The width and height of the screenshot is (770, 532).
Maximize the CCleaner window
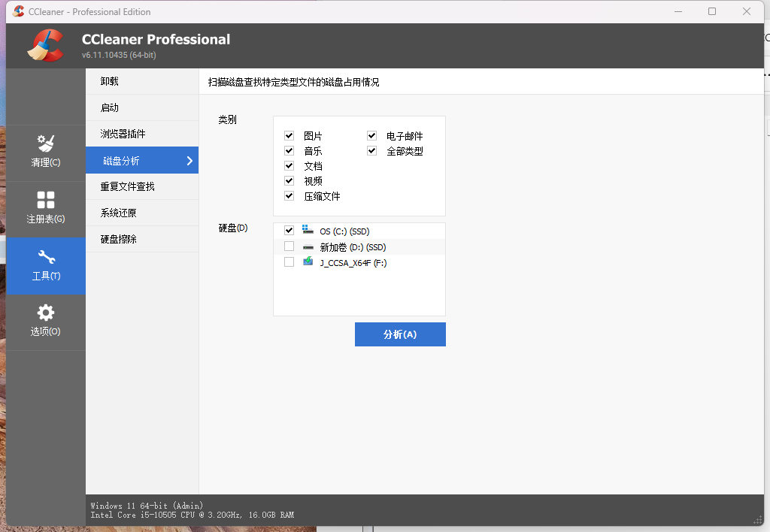coord(712,11)
